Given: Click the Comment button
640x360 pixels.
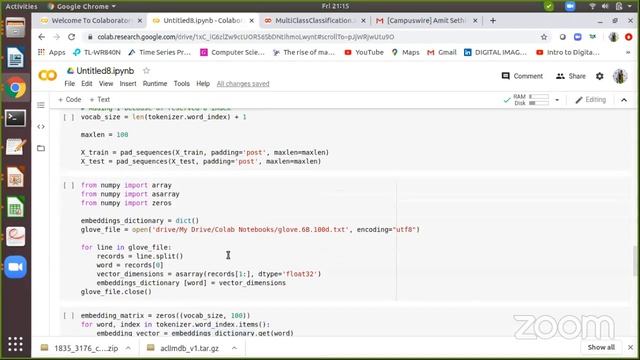Looking at the screenshot, I should (522, 76).
